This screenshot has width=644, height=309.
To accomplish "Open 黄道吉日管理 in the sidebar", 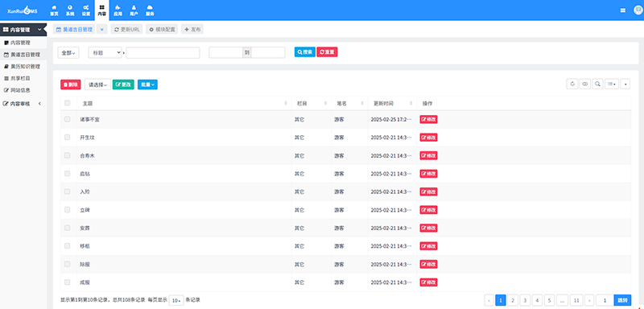I will click(23, 55).
